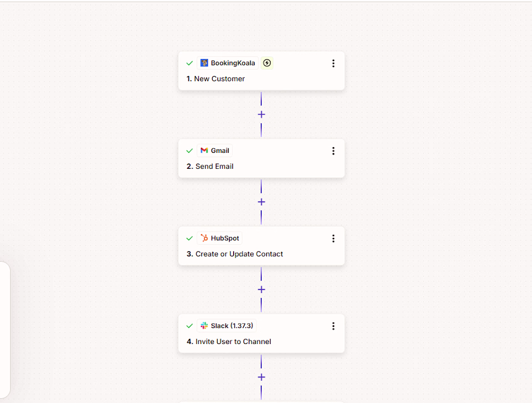
Task: Click the Slack logo icon
Action: (204, 326)
